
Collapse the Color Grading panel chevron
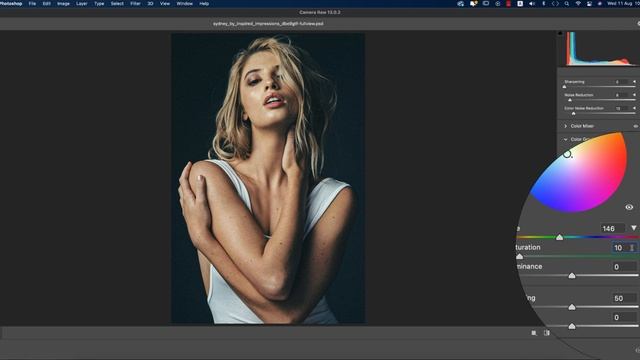pos(566,140)
